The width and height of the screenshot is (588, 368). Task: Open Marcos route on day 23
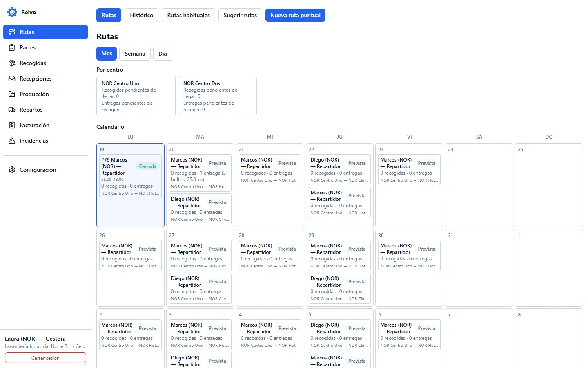pyautogui.click(x=410, y=170)
